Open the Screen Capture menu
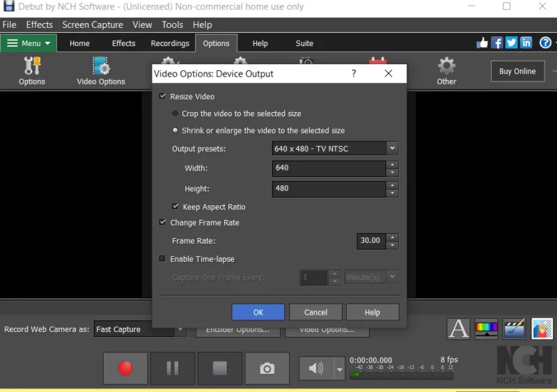Screen dimensions: 557x392 coord(93,25)
